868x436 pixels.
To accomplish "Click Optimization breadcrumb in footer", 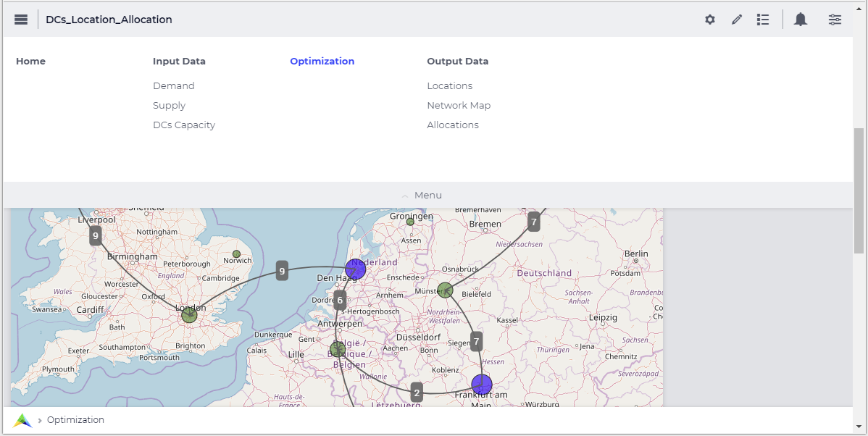I will click(75, 420).
